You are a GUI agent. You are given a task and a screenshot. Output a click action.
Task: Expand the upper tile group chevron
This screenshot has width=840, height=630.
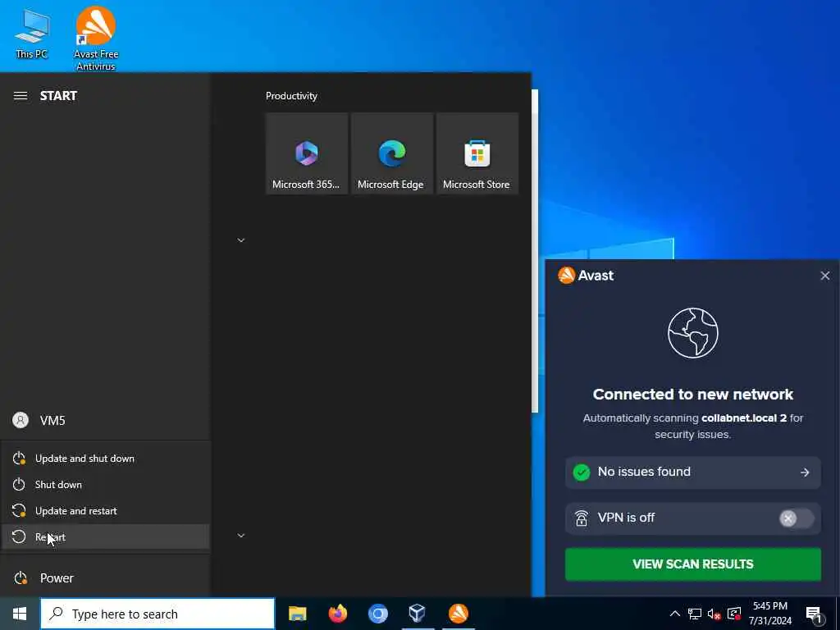241,240
